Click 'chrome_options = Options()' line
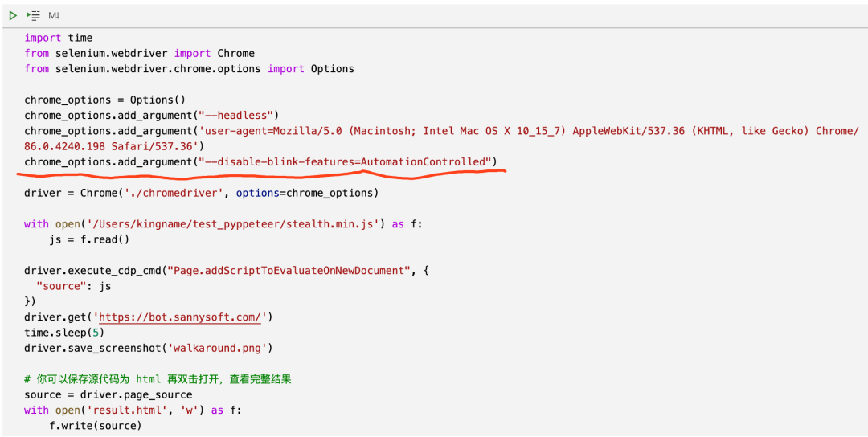 (x=104, y=100)
